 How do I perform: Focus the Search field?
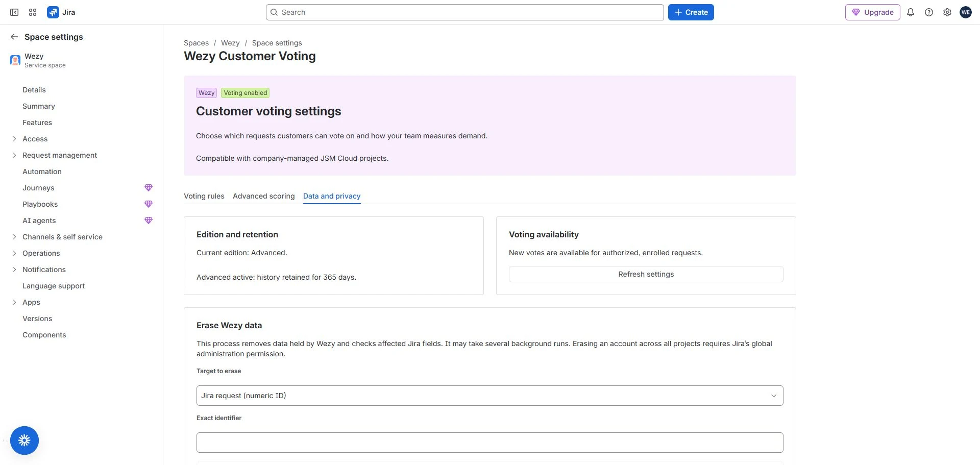[x=465, y=12]
